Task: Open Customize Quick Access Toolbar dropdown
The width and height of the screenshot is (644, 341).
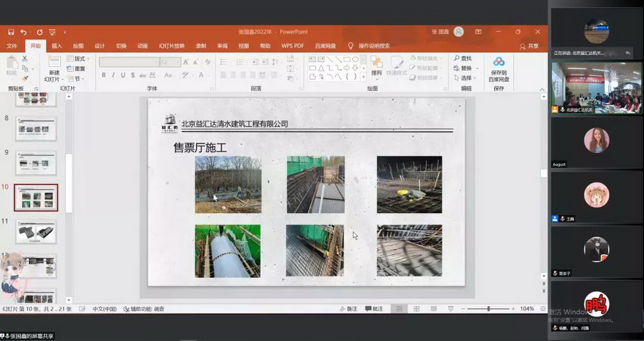Action: point(65,32)
